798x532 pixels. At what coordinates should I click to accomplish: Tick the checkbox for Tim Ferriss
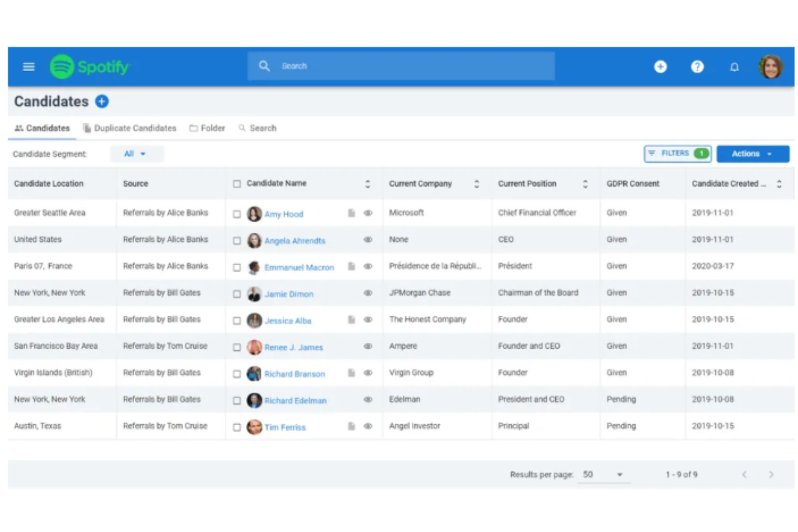click(x=237, y=427)
